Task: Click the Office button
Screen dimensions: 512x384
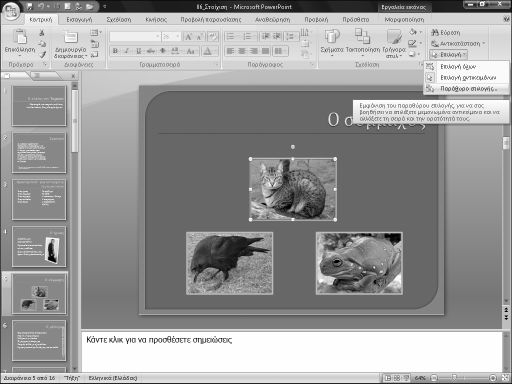Action: (11, 11)
